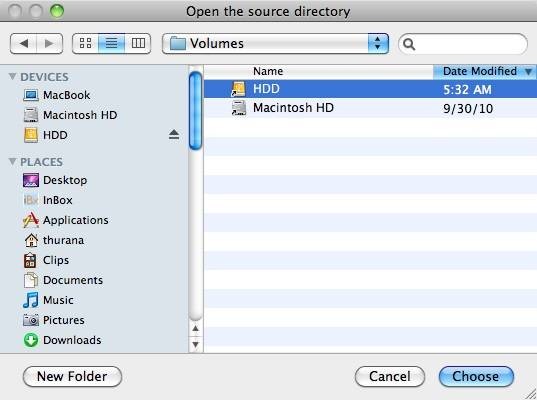Switch to list view
537x400 pixels.
111,43
